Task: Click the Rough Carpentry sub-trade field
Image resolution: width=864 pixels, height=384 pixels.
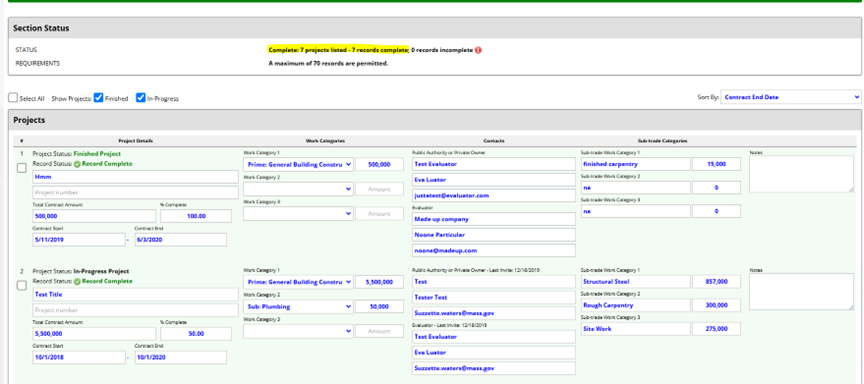Action: click(x=635, y=305)
